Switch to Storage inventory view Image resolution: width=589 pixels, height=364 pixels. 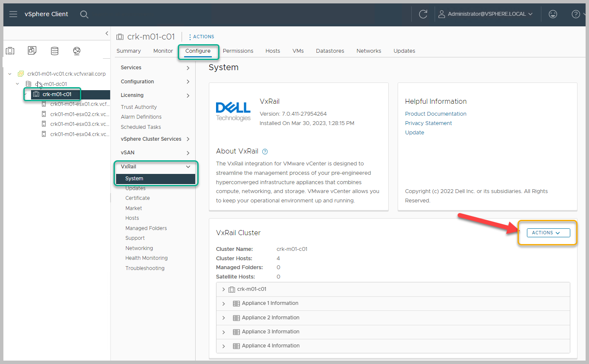pos(55,51)
